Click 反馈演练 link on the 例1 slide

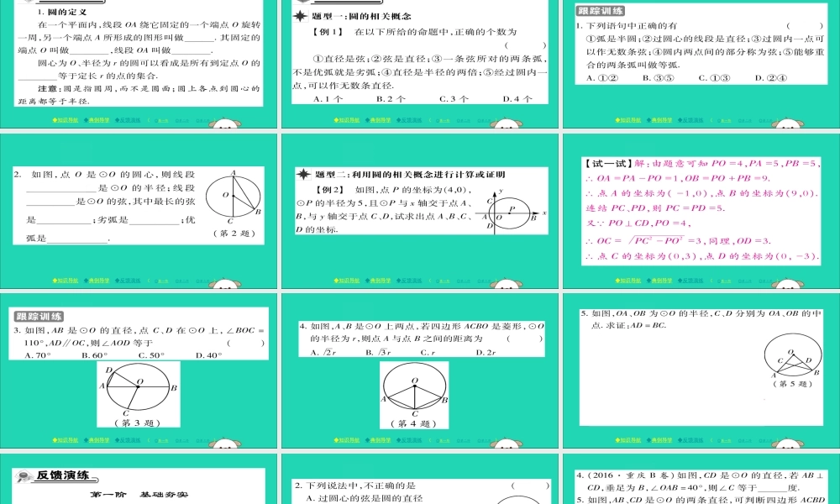tap(409, 120)
